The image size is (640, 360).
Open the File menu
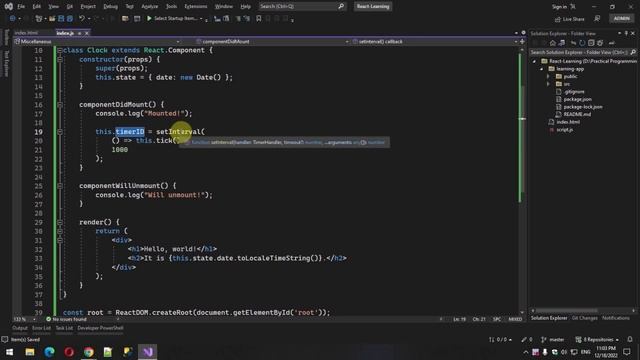(21, 7)
